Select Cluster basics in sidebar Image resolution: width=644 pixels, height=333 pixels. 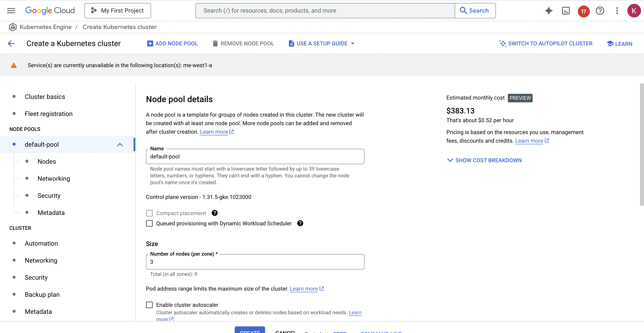(x=45, y=97)
